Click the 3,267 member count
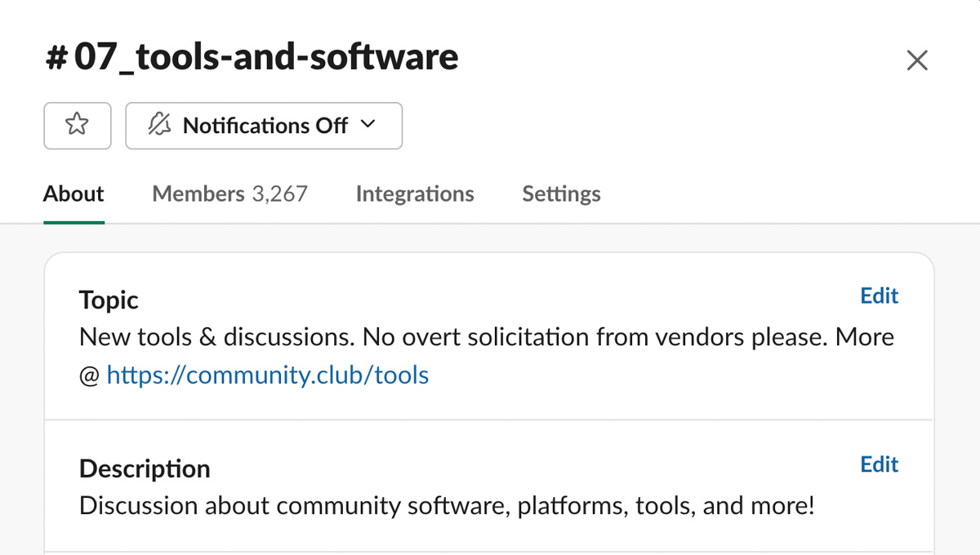Screen dimensions: 980x555 click(x=280, y=194)
